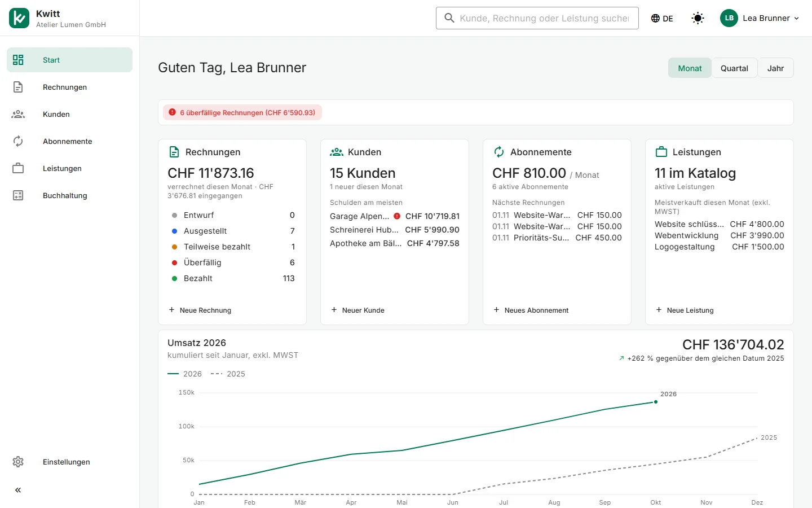Image resolution: width=812 pixels, height=508 pixels.
Task: Create a Neues Abonnement
Action: click(x=531, y=310)
